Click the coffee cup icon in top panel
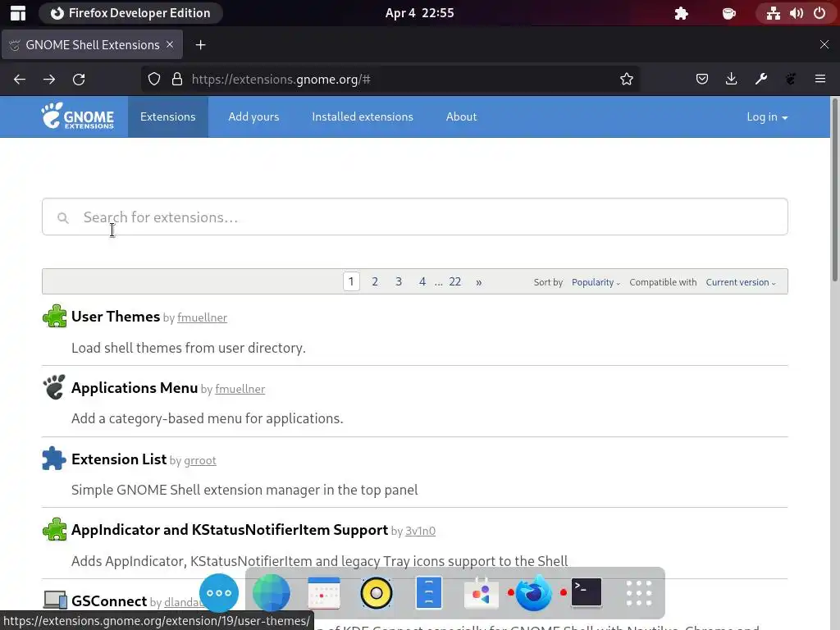 click(x=729, y=13)
